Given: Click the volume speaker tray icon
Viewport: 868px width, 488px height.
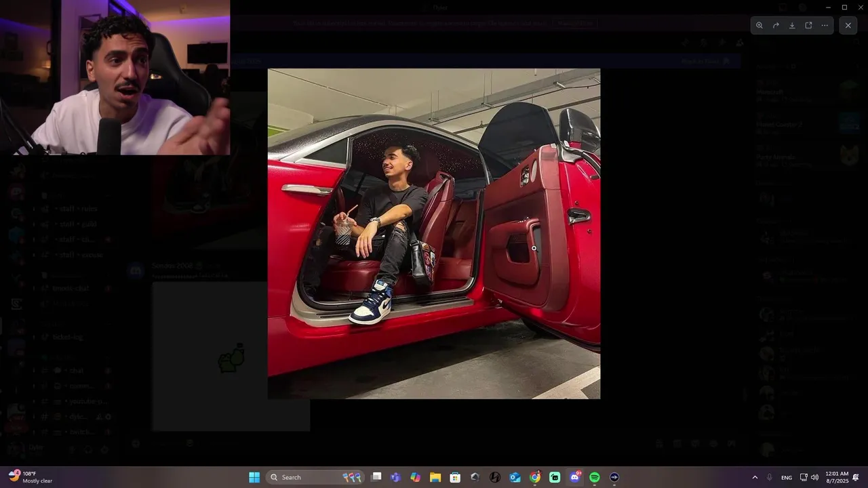Looking at the screenshot, I should click(814, 477).
